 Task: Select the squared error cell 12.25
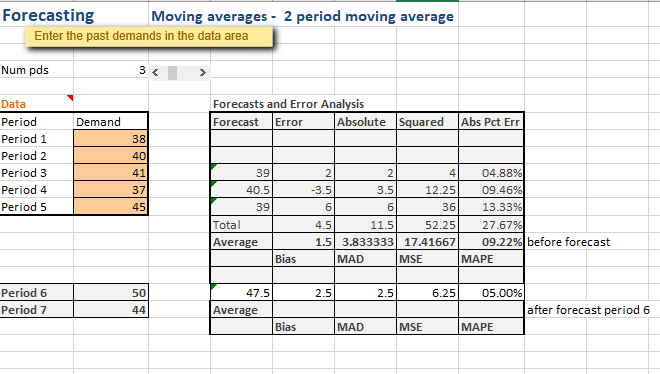pyautogui.click(x=427, y=190)
